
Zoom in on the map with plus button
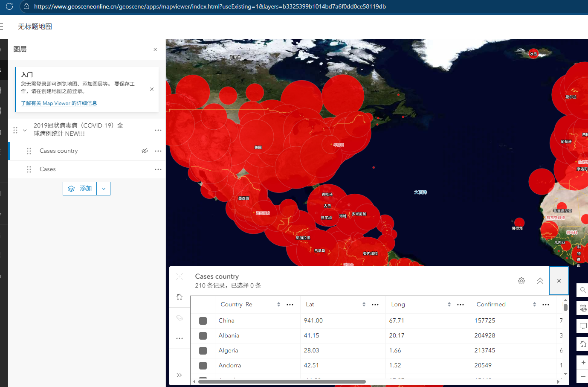(583, 362)
